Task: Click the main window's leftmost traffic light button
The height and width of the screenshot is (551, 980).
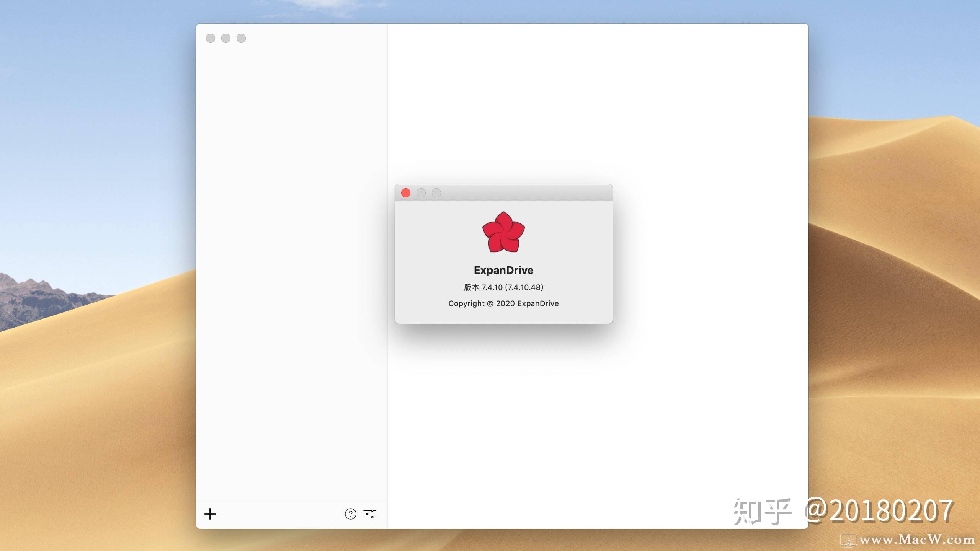Action: 211,38
